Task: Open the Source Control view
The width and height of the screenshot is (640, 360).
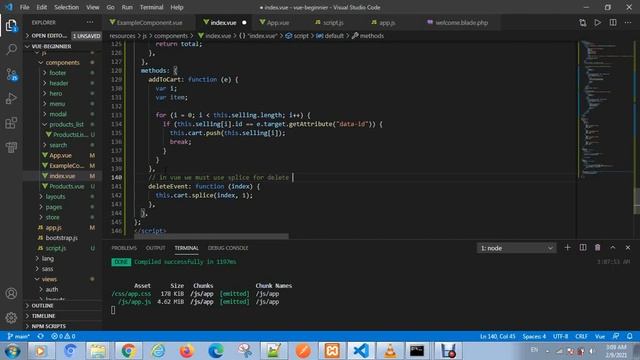Action: (x=11, y=74)
